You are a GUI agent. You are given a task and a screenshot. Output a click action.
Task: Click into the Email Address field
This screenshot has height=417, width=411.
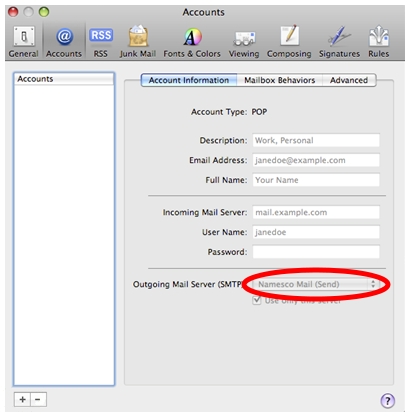pyautogui.click(x=316, y=160)
